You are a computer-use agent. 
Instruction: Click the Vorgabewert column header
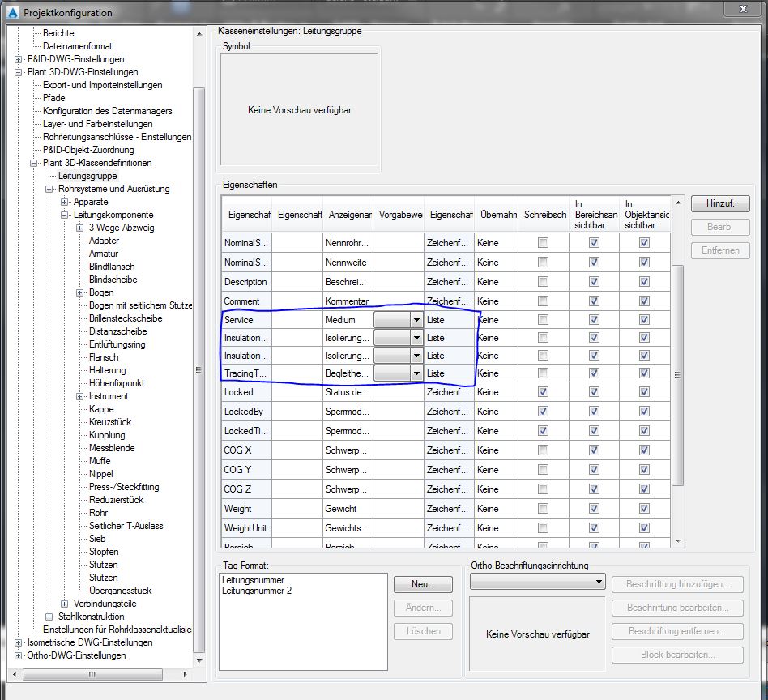(x=399, y=215)
